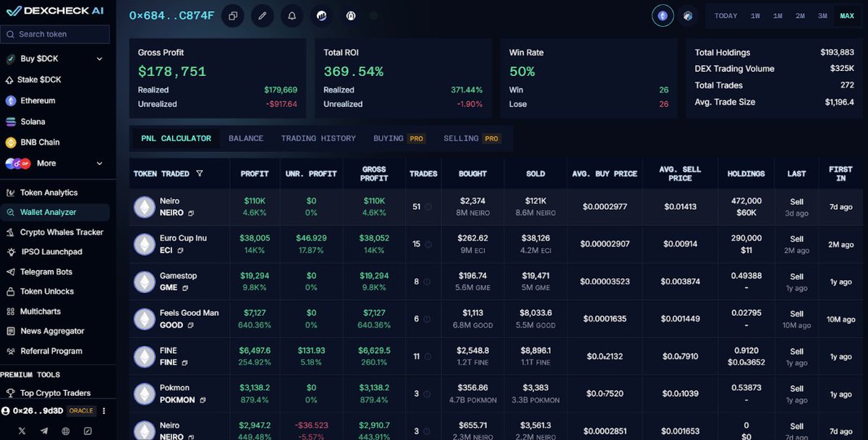Select the Arbitrum chain icon in the top bar

click(x=688, y=15)
